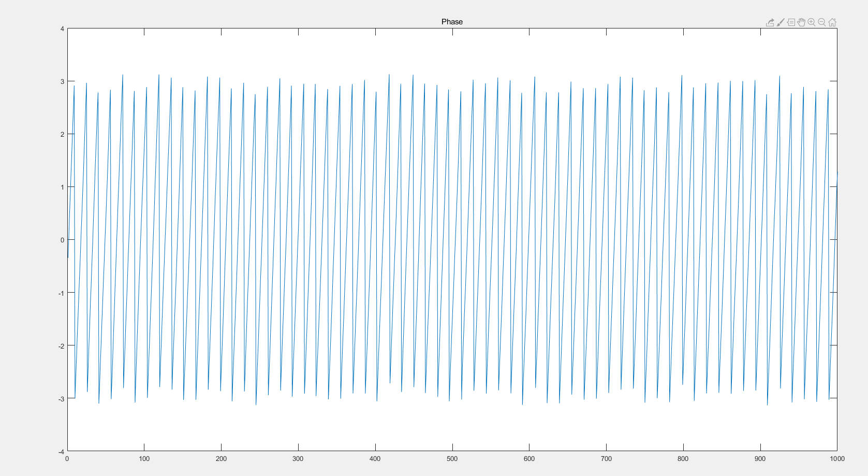
Task: Click the y-axis tick label -3
Action: [62, 399]
